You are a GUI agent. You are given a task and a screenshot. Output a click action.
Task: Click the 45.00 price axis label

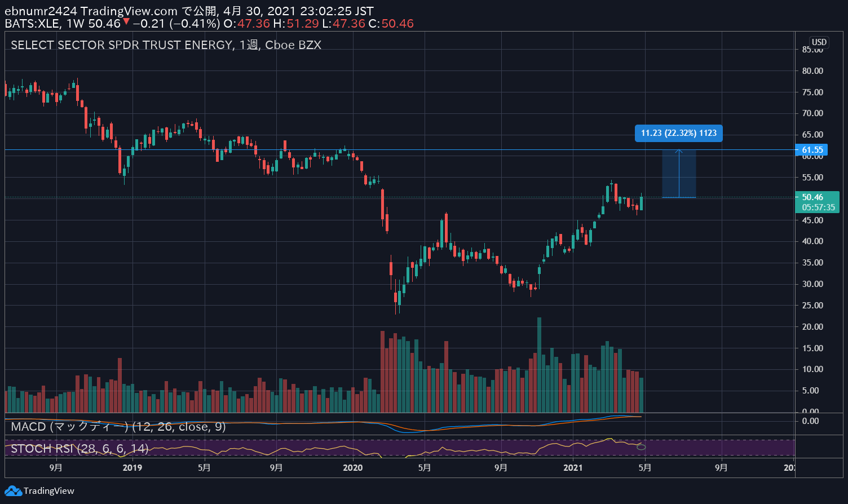pos(812,220)
